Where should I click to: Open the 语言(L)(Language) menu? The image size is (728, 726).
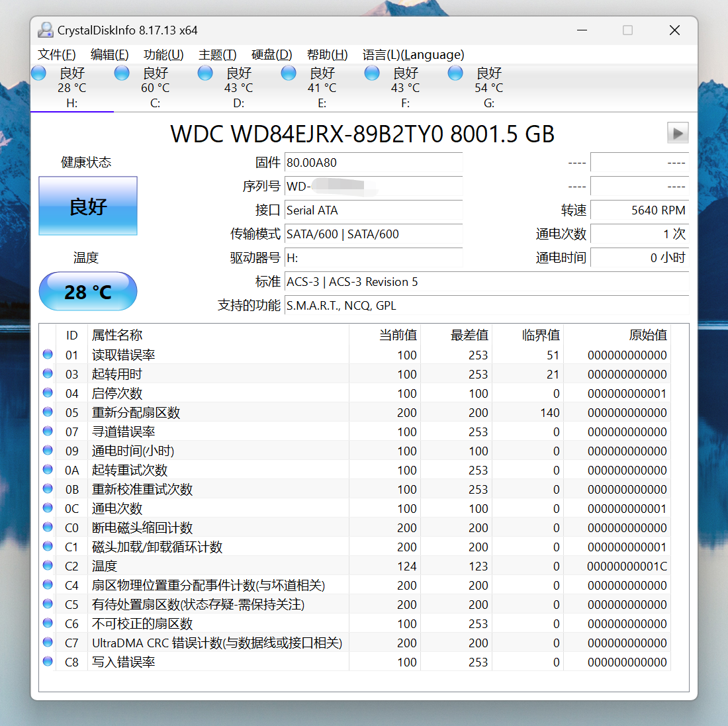tap(413, 55)
